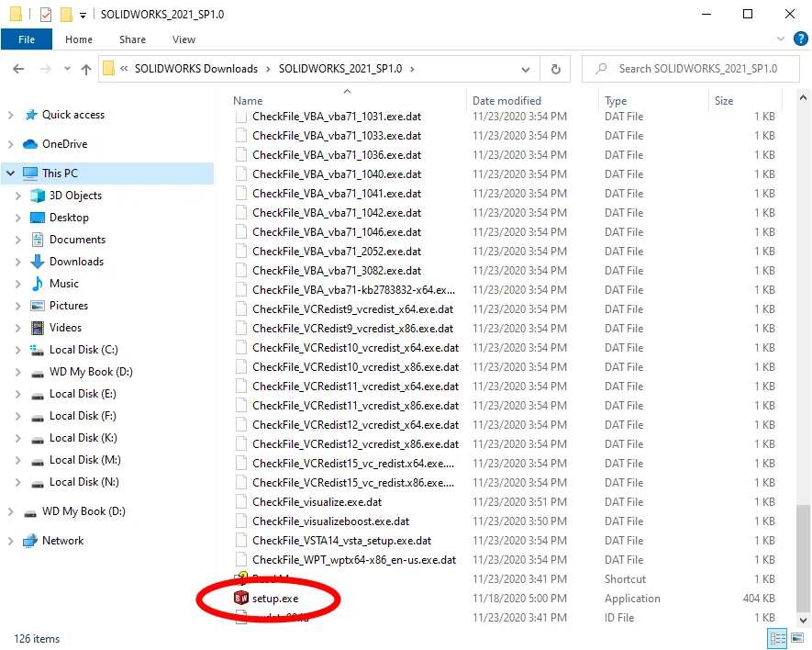Select file CheckFile_VBA_vba71_3082.exe.dat
812x650 pixels.
coord(337,271)
